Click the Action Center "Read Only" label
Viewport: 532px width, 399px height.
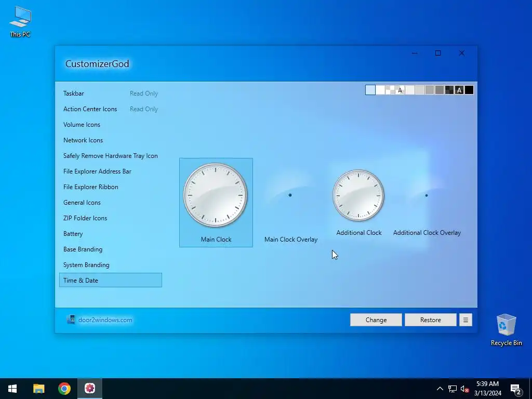point(144,109)
